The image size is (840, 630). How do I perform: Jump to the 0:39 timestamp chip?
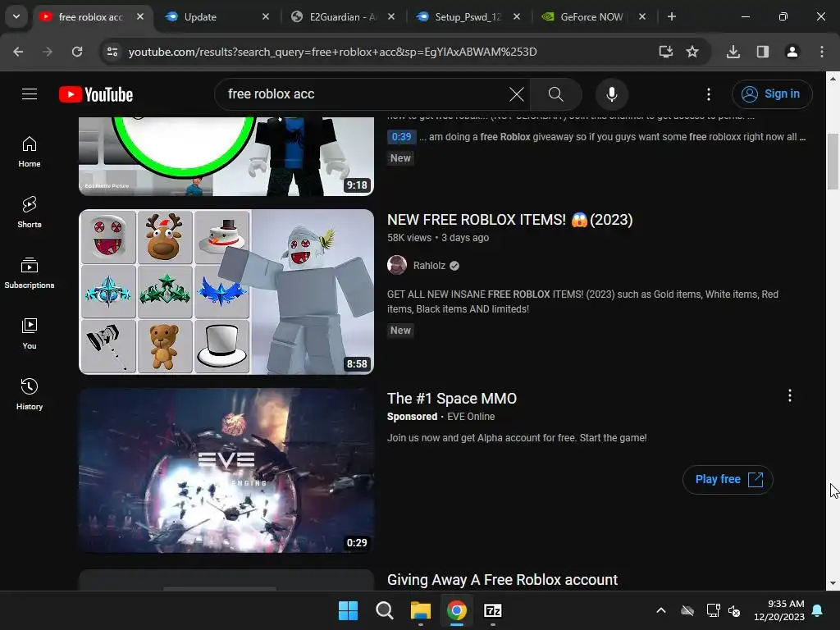[x=401, y=137]
